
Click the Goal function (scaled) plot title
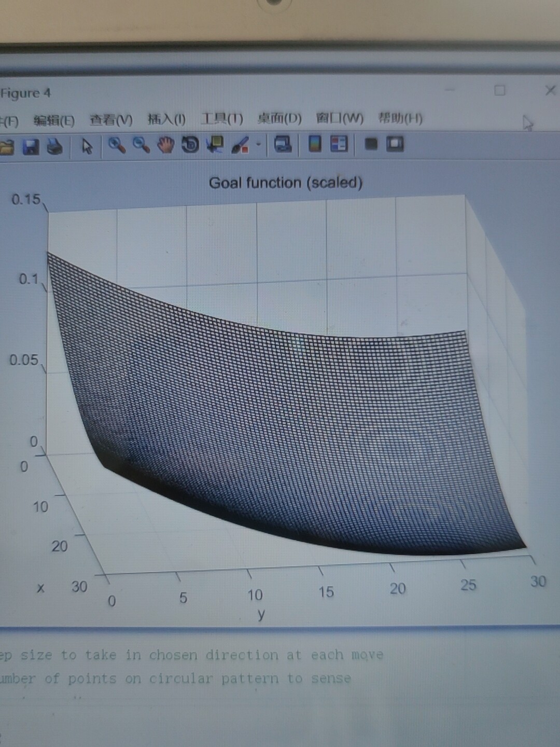[286, 183]
